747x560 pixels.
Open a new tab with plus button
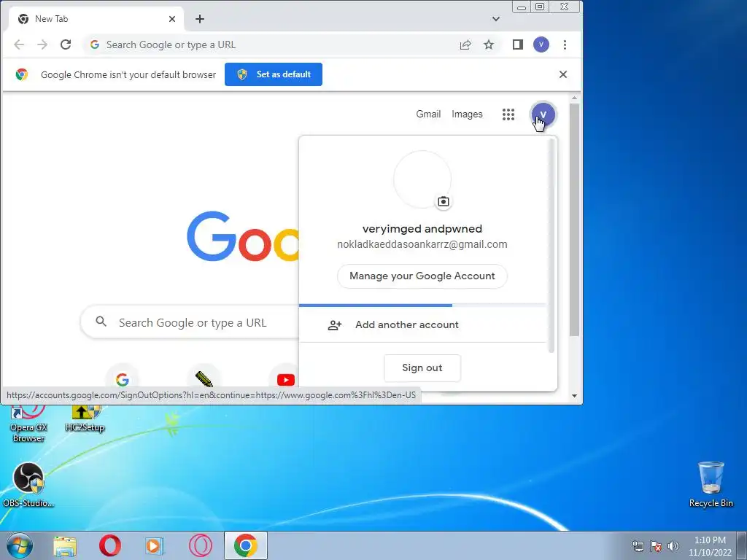200,19
